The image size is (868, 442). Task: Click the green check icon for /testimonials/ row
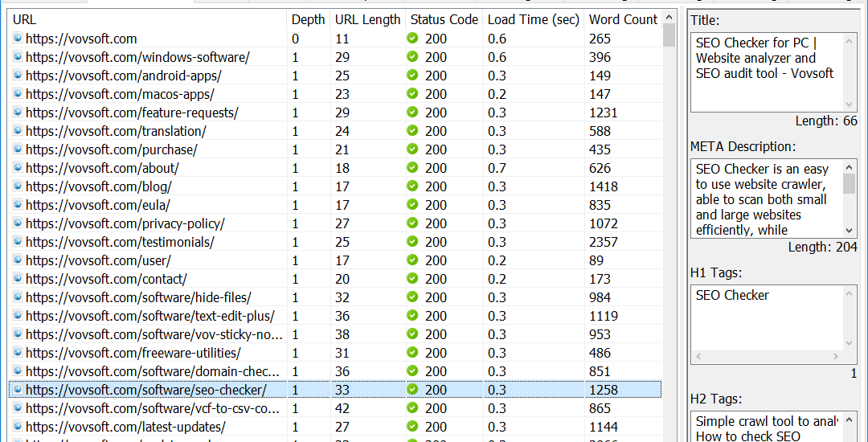412,242
